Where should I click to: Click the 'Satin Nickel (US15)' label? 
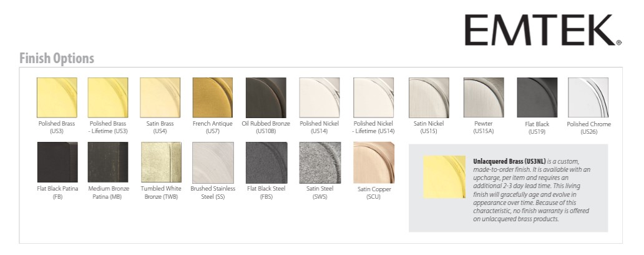coord(429,127)
